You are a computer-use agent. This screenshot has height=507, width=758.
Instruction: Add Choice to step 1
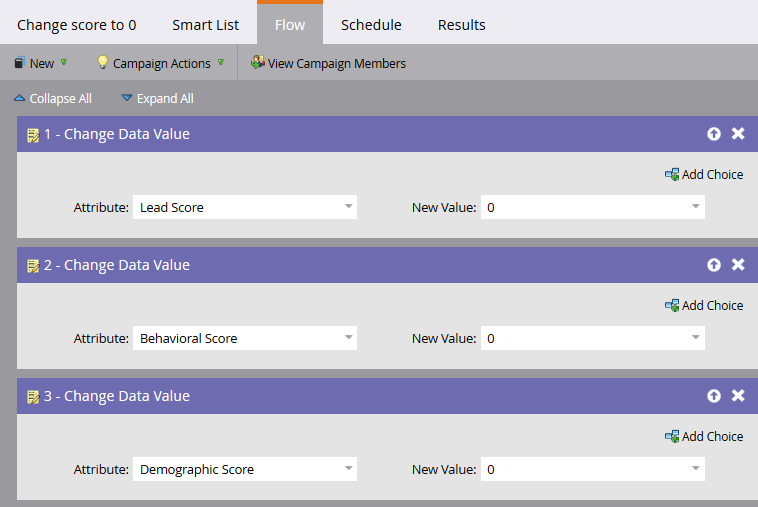[704, 174]
